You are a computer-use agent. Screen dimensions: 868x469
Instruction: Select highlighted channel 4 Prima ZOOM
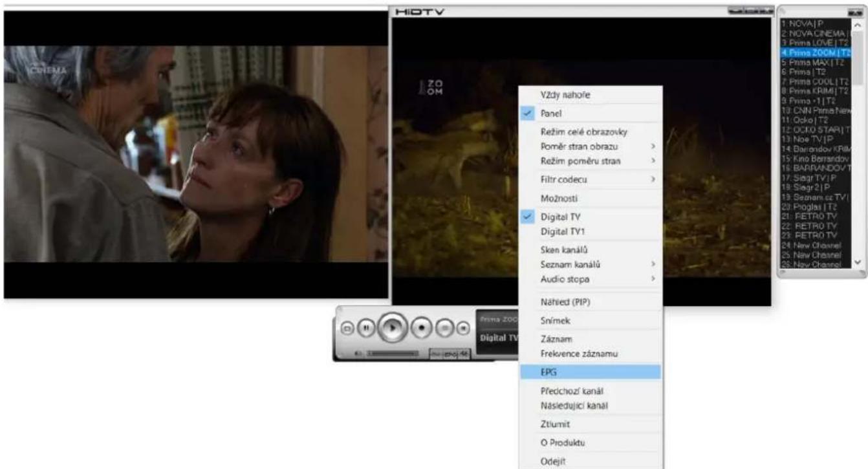(x=815, y=52)
